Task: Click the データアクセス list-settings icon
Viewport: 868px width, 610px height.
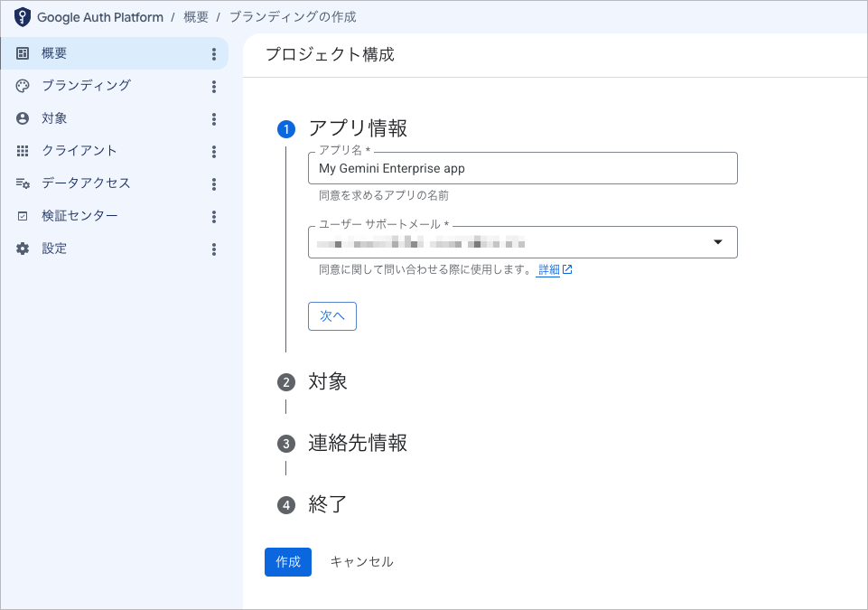Action: click(x=23, y=183)
